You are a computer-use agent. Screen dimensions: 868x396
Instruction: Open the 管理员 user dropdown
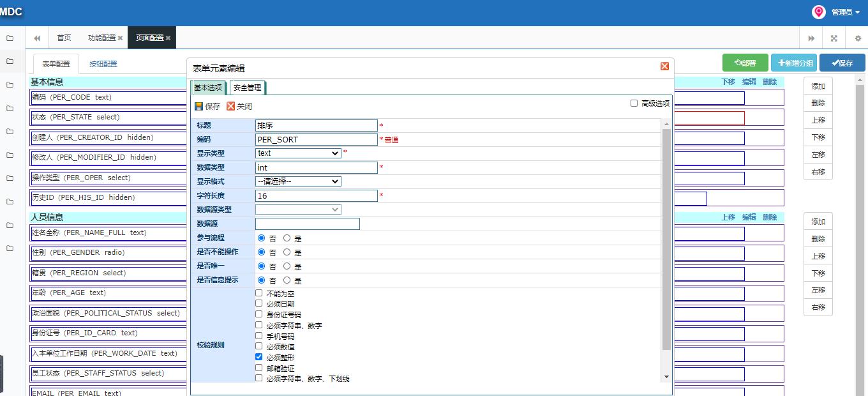pyautogui.click(x=846, y=12)
